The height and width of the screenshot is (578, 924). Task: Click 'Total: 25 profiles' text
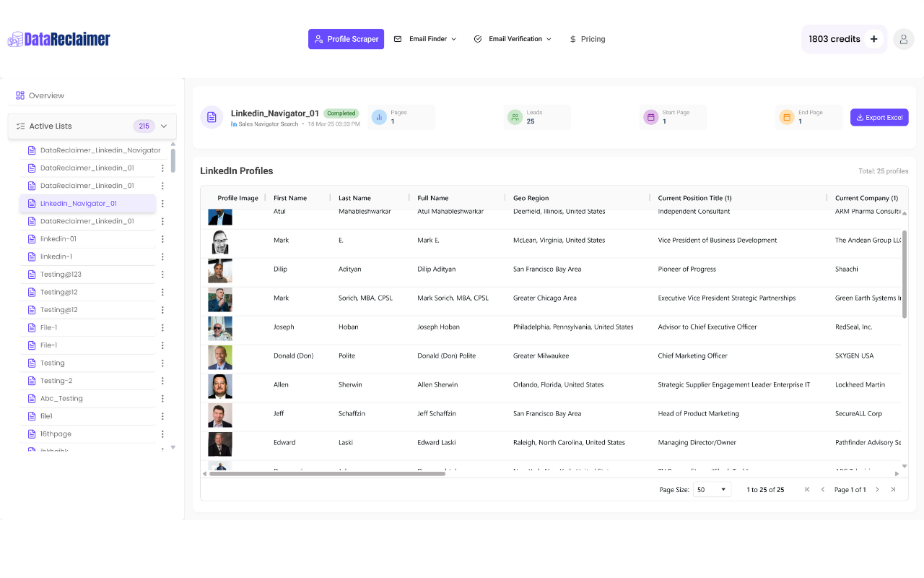(x=884, y=171)
